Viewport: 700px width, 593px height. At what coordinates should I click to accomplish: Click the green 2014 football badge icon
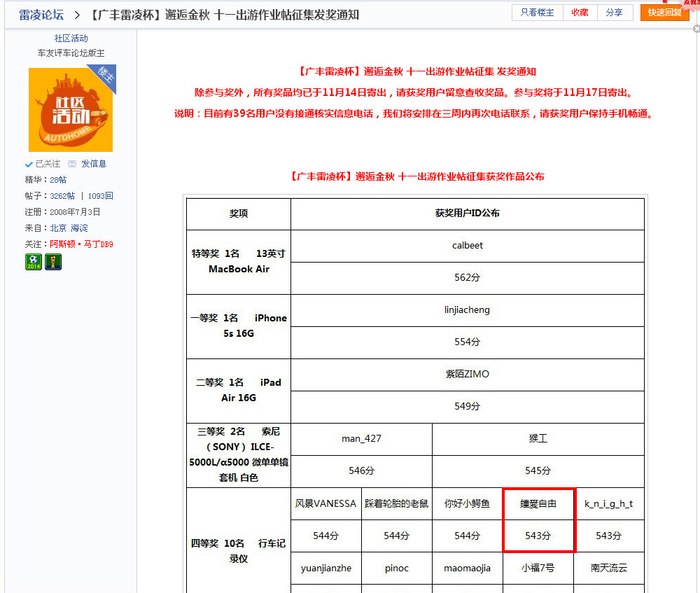click(x=33, y=262)
